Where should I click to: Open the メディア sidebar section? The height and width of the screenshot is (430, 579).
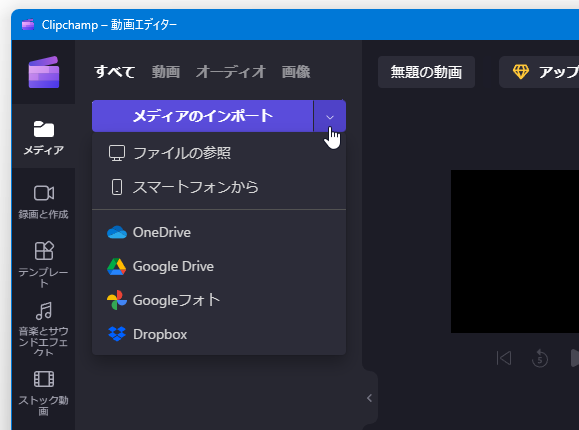coord(44,137)
